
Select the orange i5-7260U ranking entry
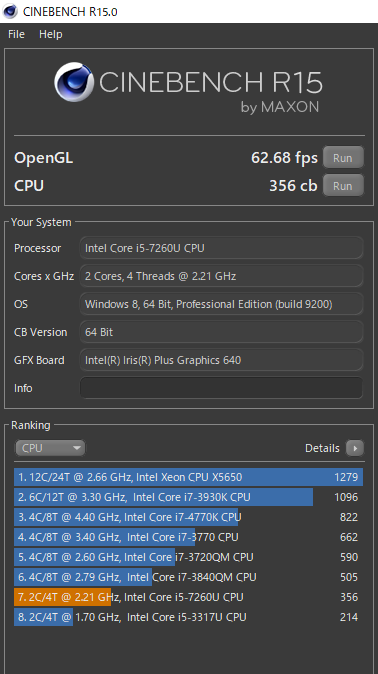(x=188, y=597)
